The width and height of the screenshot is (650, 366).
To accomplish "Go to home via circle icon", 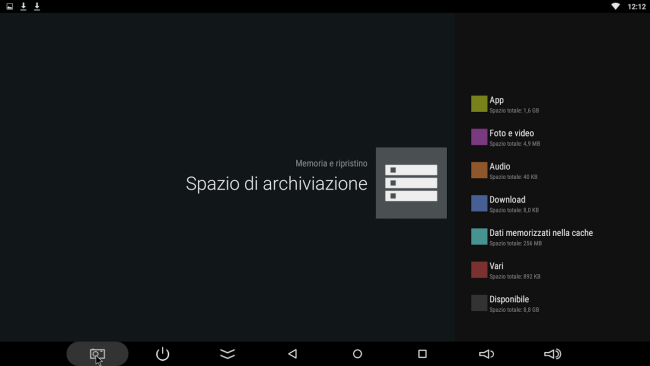I will pos(357,354).
